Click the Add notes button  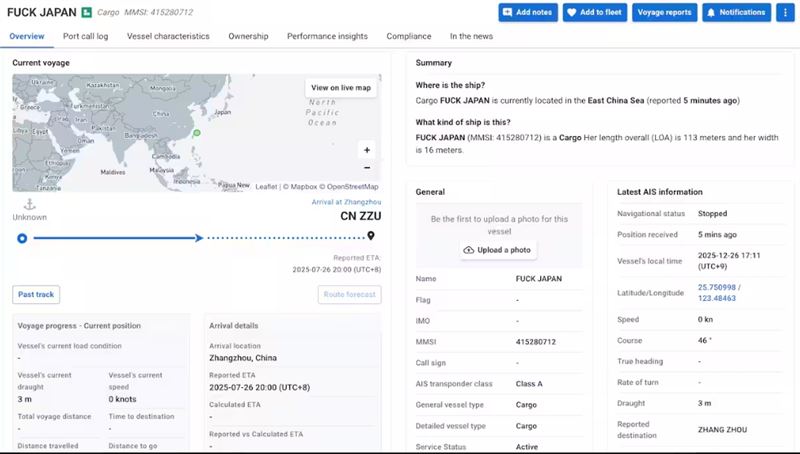(527, 12)
